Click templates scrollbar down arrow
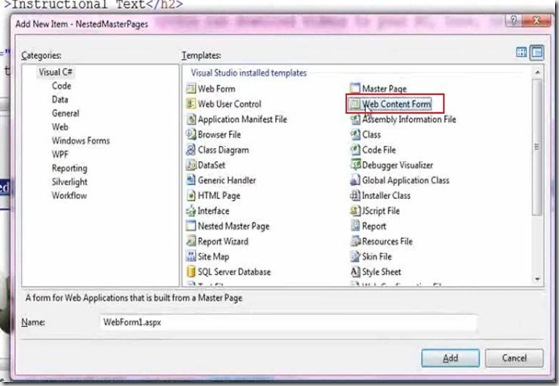This screenshot has width=559, height=386. click(538, 279)
